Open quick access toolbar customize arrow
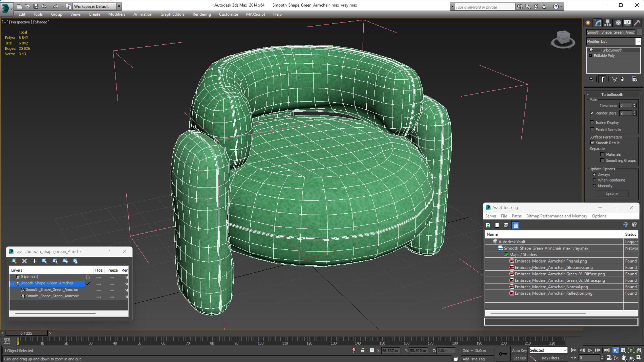This screenshot has width=644, height=362. pos(119,6)
